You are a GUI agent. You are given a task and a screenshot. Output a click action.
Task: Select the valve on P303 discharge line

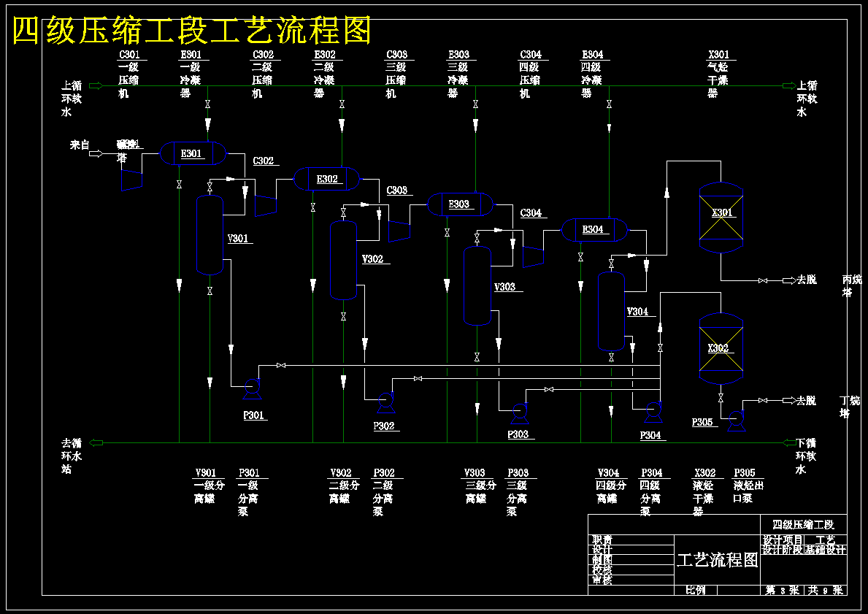(x=548, y=390)
